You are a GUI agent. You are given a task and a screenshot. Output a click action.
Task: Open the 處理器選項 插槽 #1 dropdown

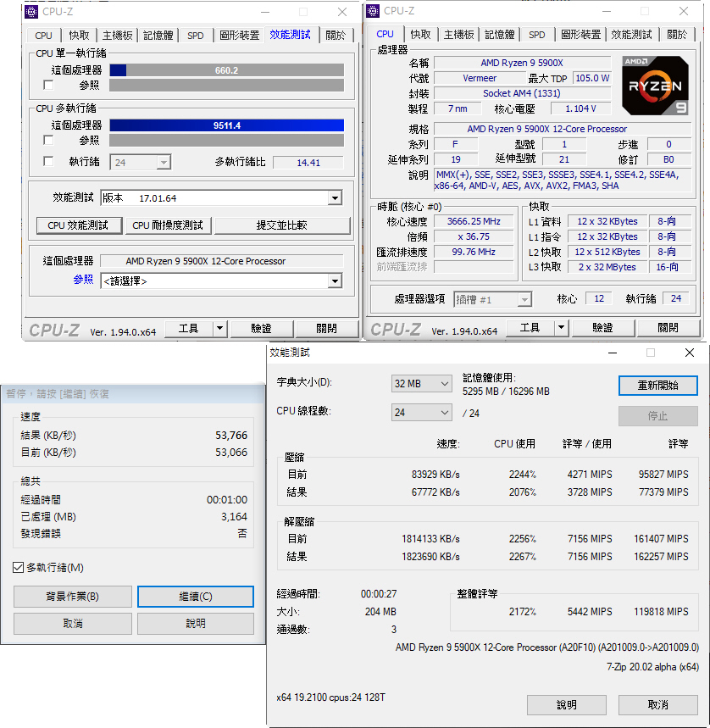pos(492,299)
